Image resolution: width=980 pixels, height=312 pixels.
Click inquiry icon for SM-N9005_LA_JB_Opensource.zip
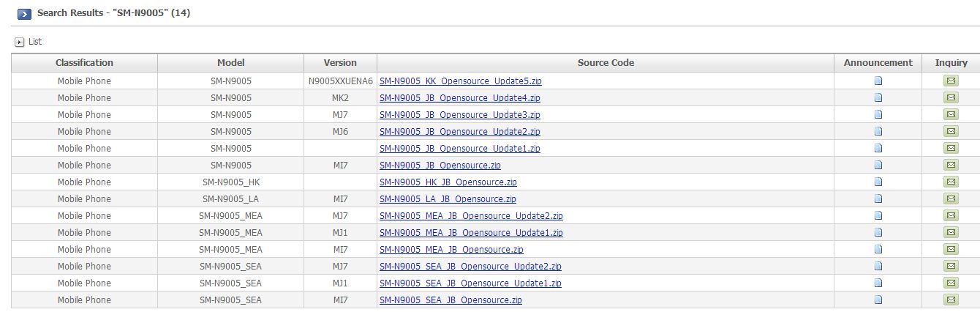[951, 199]
